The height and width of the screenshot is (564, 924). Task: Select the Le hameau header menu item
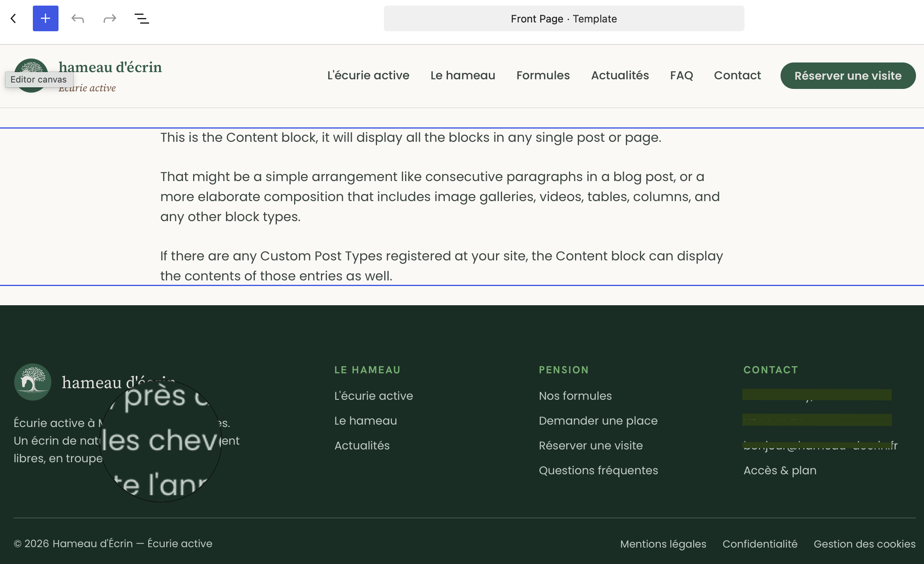tap(463, 75)
